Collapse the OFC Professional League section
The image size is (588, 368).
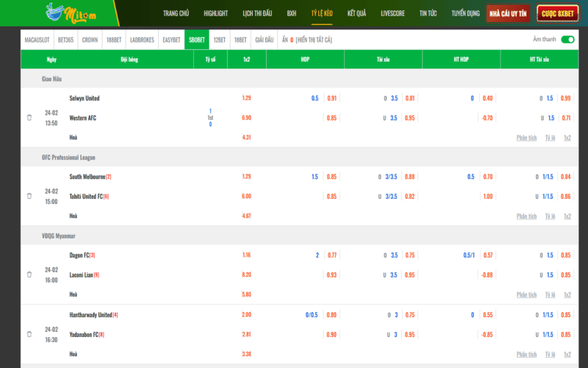click(x=68, y=158)
